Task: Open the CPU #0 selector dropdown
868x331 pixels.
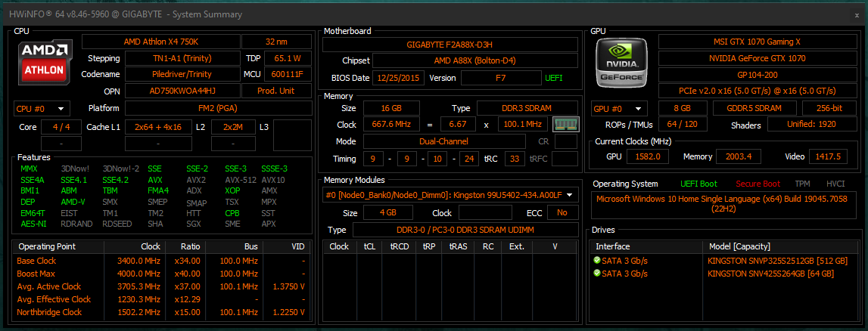Action: coord(42,108)
